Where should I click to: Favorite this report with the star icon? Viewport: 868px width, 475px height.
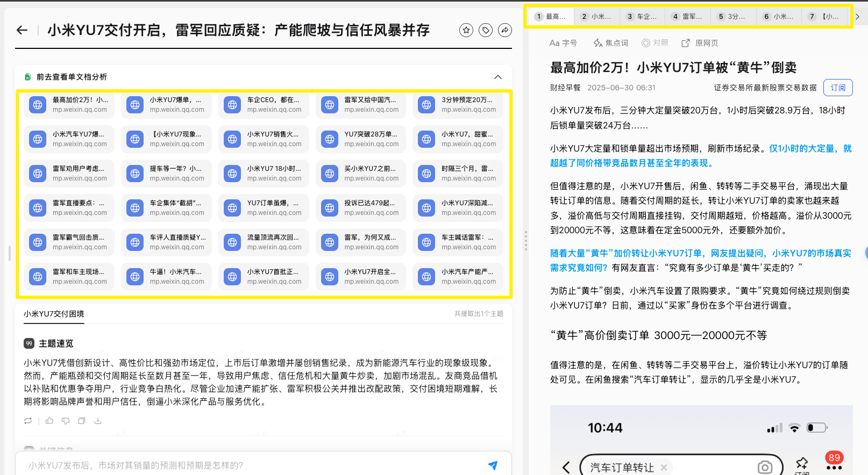pos(466,30)
